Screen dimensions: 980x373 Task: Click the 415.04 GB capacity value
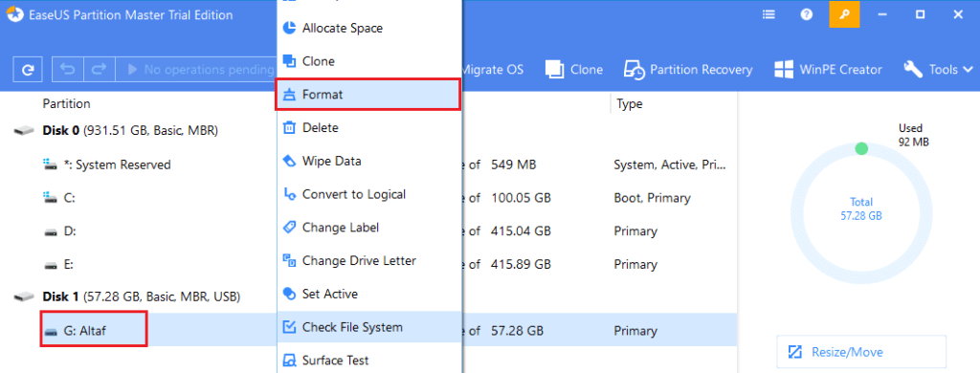(x=521, y=231)
